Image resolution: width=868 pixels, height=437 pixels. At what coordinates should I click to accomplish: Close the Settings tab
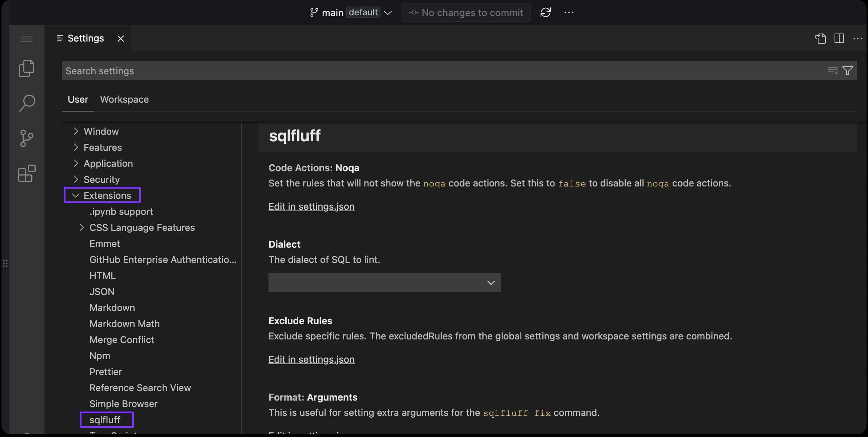pyautogui.click(x=121, y=38)
